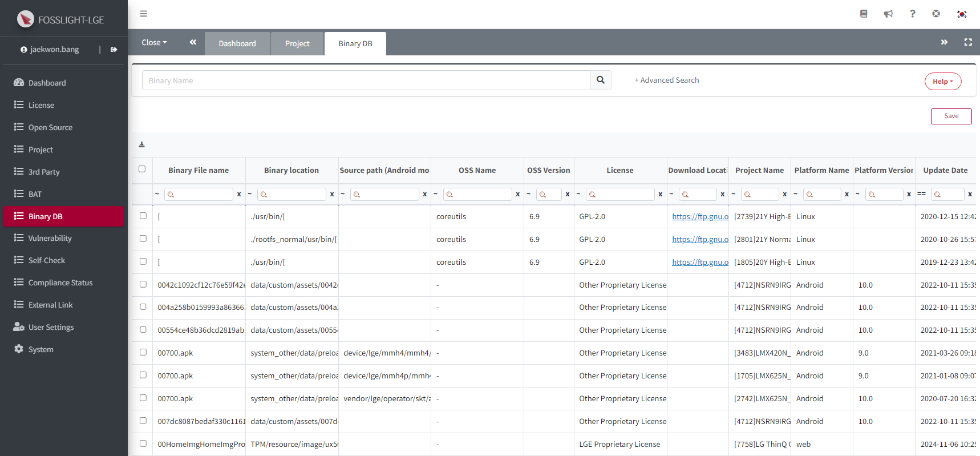980x456 pixels.
Task: Open filter operator dropdown for Binary File name
Action: [157, 194]
